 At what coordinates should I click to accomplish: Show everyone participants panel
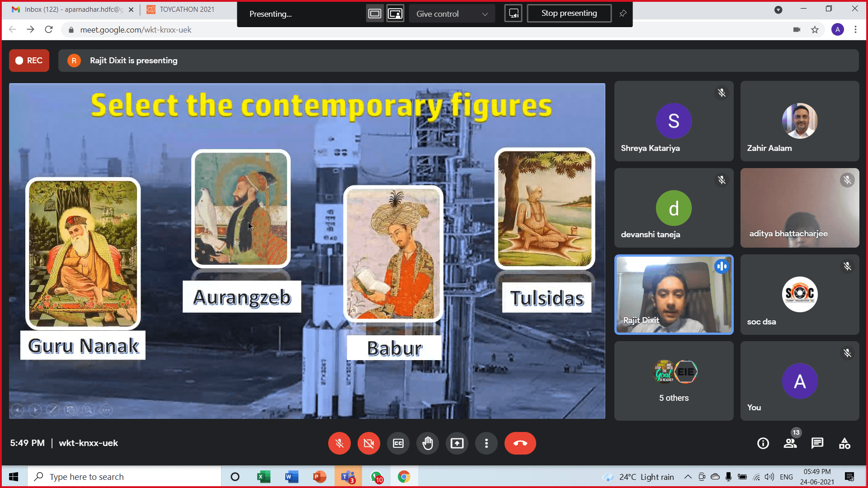coord(790,443)
